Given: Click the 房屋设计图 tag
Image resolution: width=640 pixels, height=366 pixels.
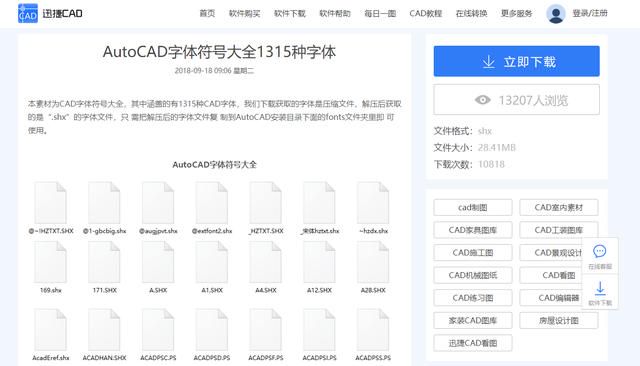Looking at the screenshot, I should point(559,321).
